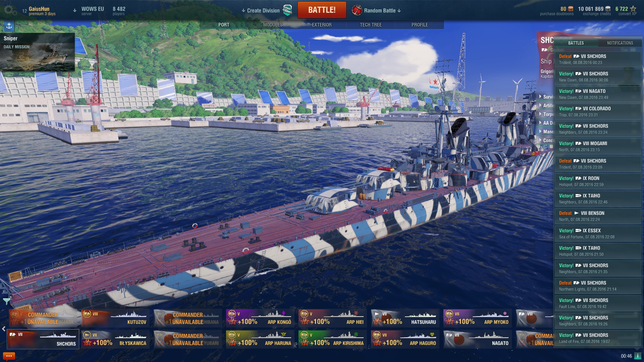The image size is (644, 362).
Task: Click the doubloons coin icon
Action: pyautogui.click(x=571, y=9)
